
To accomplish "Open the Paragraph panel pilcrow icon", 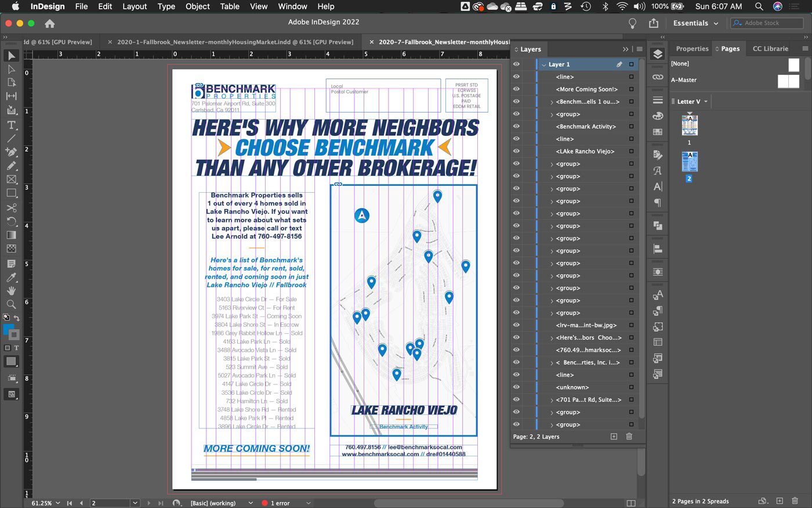I will pos(657,203).
